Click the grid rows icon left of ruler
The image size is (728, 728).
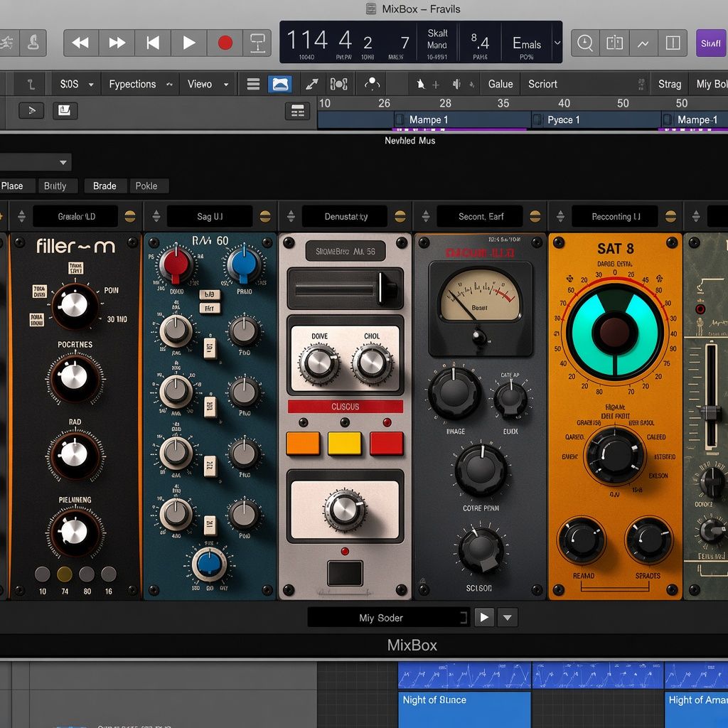297,111
